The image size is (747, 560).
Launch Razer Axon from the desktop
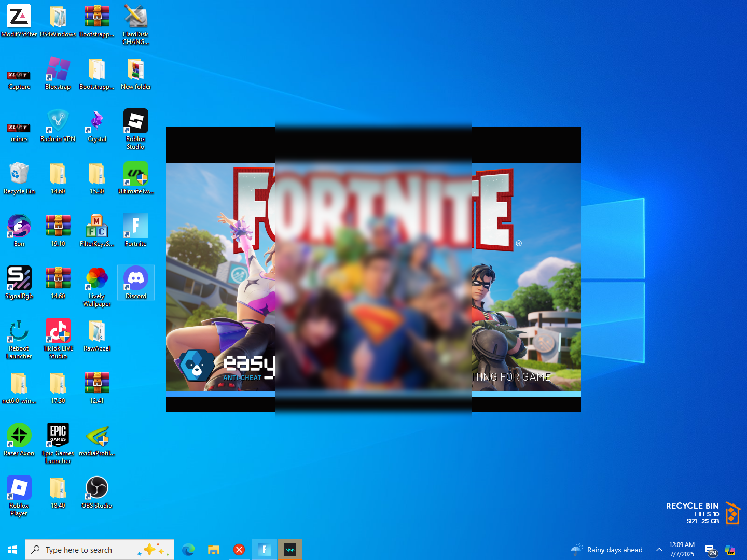pos(19,440)
